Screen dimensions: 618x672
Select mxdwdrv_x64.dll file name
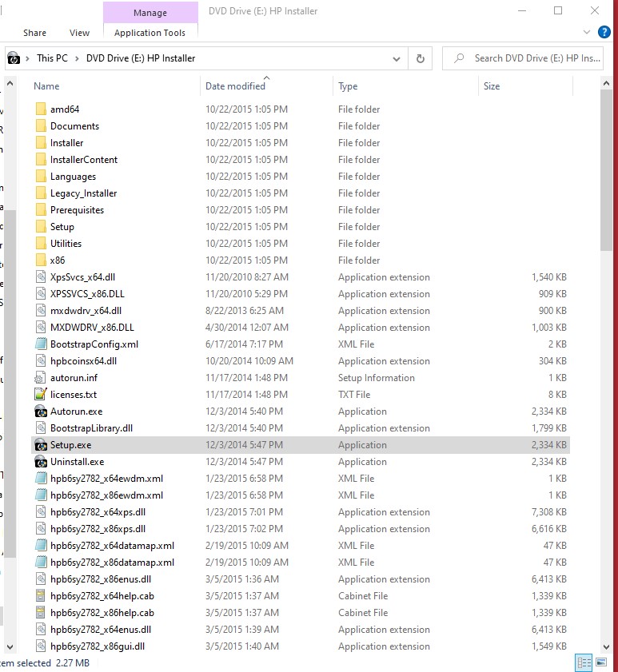86,311
